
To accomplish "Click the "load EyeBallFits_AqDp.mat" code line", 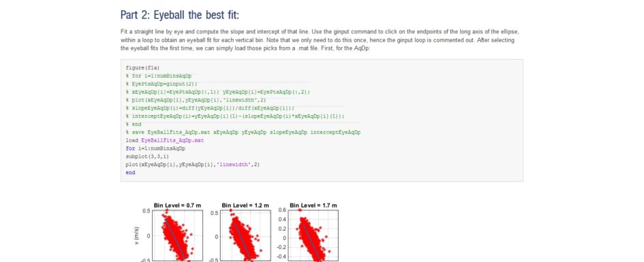I will pos(165,140).
